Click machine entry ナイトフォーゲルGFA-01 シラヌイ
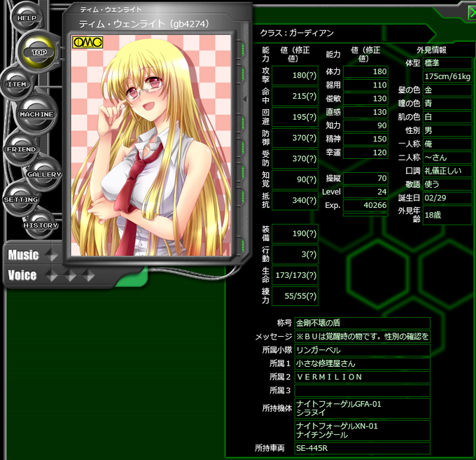The height and width of the screenshot is (460, 476). pyautogui.click(x=362, y=408)
